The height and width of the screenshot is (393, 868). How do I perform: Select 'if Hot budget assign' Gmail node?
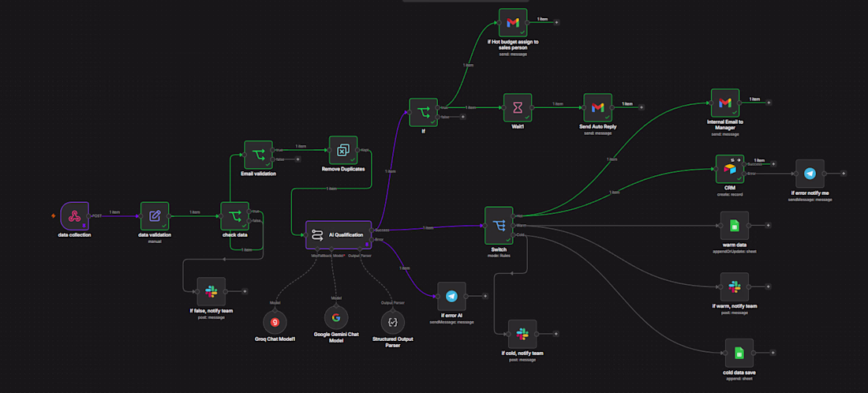[513, 23]
